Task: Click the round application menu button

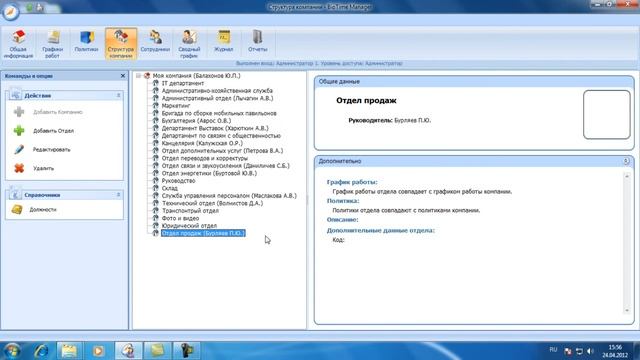Action: click(11, 11)
